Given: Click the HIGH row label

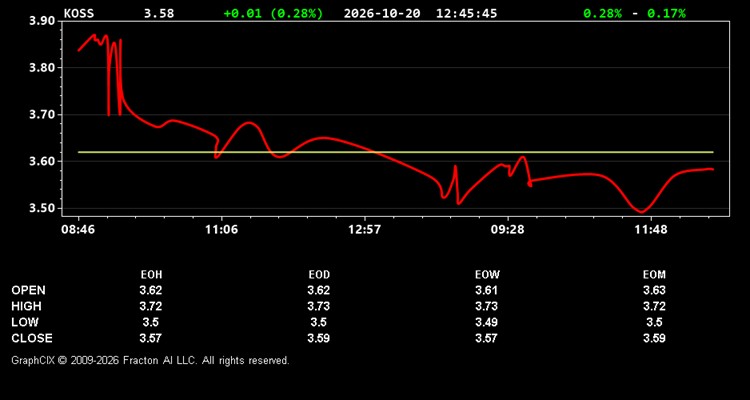Looking at the screenshot, I should pyautogui.click(x=26, y=306).
